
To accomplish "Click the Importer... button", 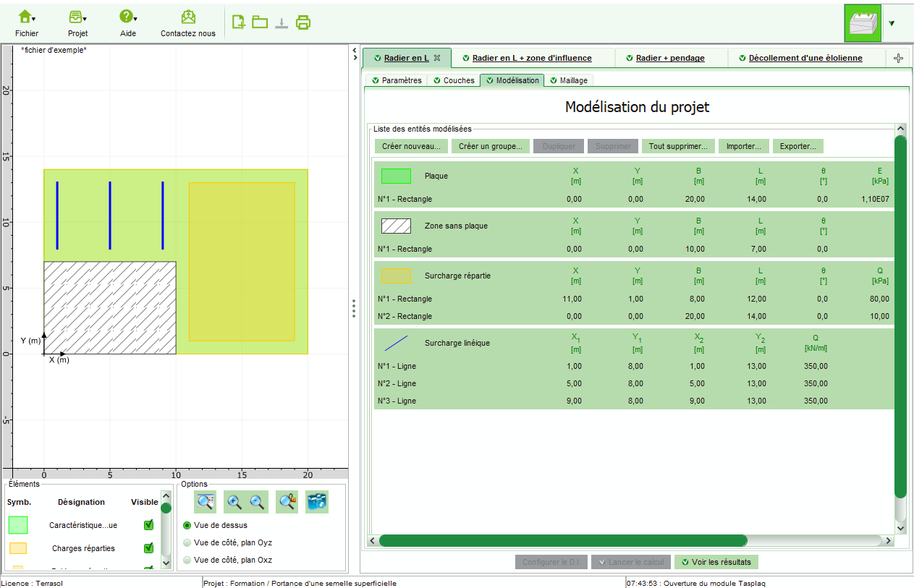I will 743,146.
